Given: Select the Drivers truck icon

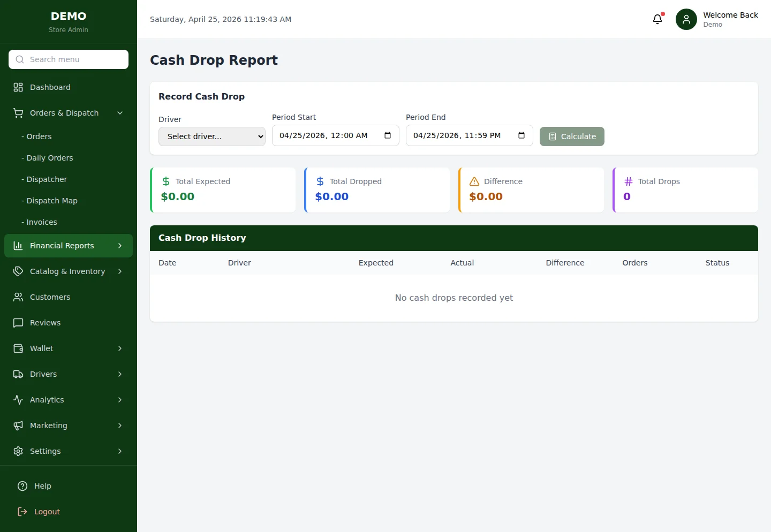Looking at the screenshot, I should (x=18, y=374).
